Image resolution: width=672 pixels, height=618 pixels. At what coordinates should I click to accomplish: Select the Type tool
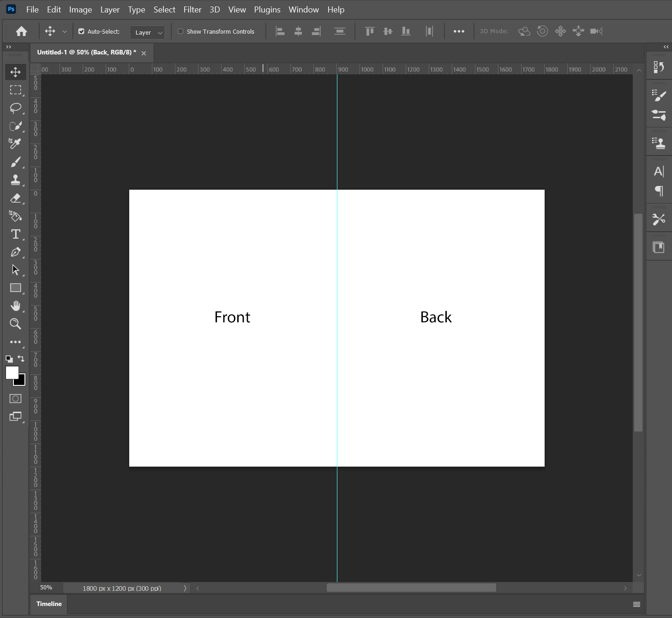click(x=15, y=234)
